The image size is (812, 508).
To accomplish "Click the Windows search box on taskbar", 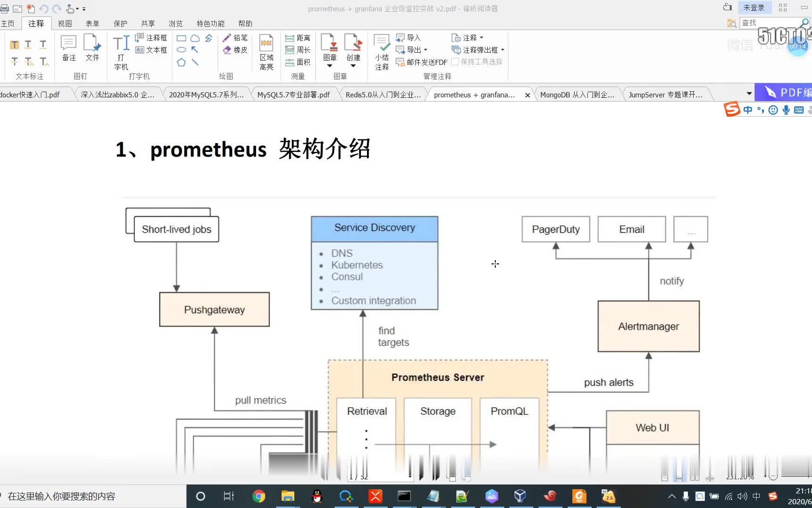I will coord(93,496).
